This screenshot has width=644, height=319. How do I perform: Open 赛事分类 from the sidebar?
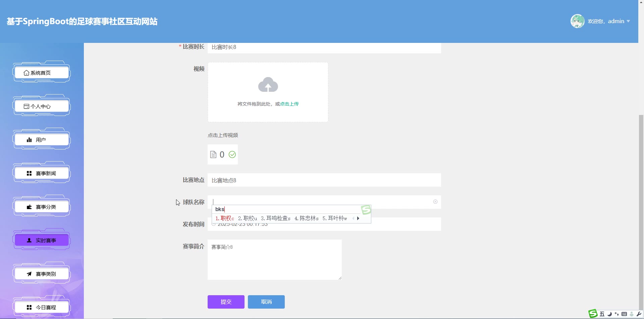tap(42, 207)
